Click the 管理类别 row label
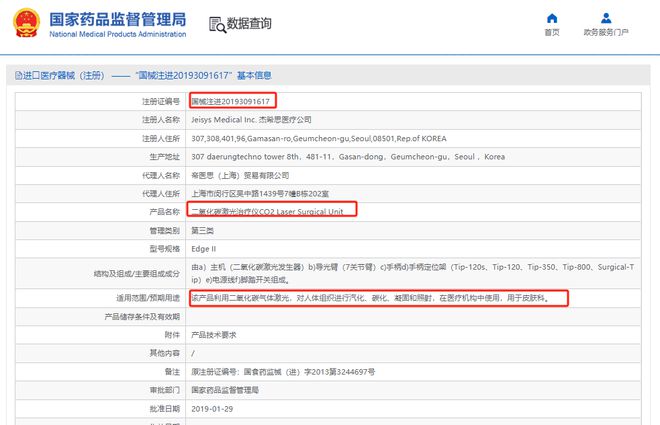The image size is (660, 425). [165, 231]
